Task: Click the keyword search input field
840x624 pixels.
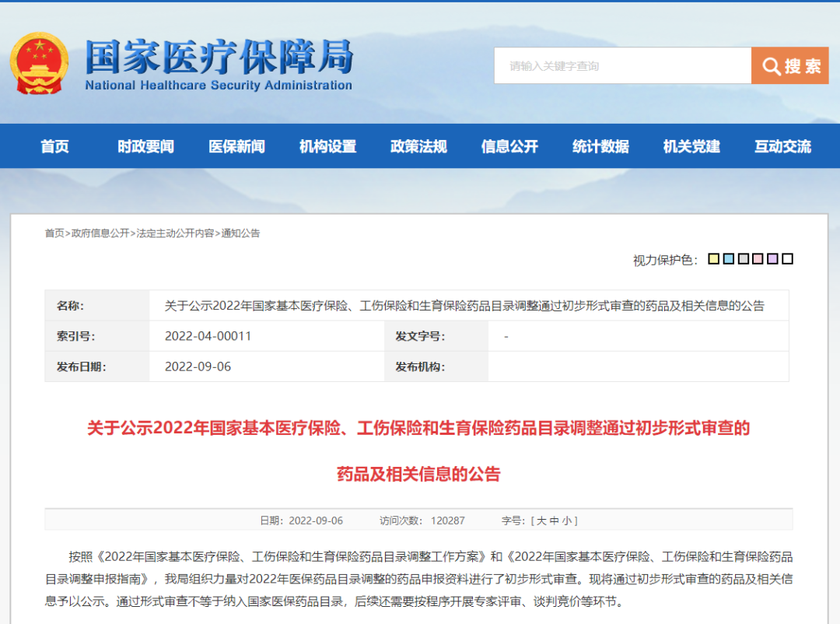Action: [x=622, y=66]
